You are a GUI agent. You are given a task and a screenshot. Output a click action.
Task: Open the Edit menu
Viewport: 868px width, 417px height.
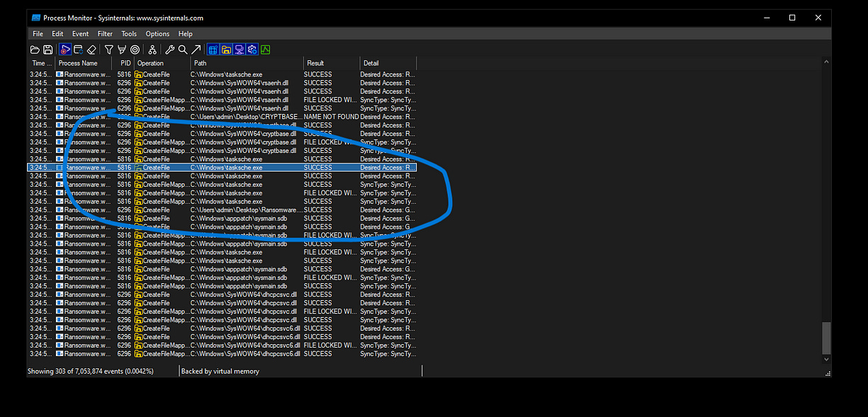pyautogui.click(x=57, y=33)
